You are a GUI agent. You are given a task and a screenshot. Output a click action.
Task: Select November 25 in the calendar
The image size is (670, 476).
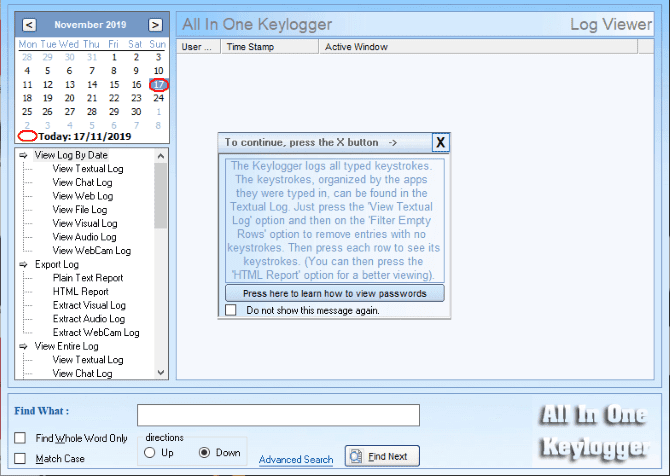(x=27, y=112)
